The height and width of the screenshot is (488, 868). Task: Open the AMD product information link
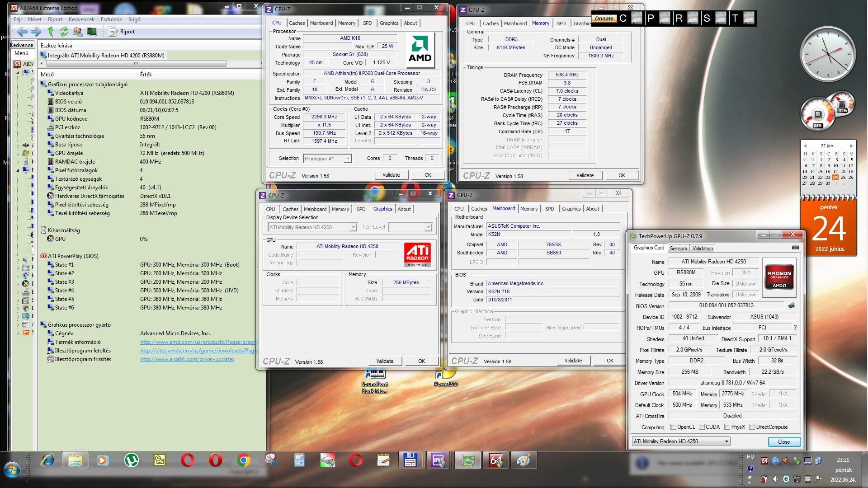198,342
